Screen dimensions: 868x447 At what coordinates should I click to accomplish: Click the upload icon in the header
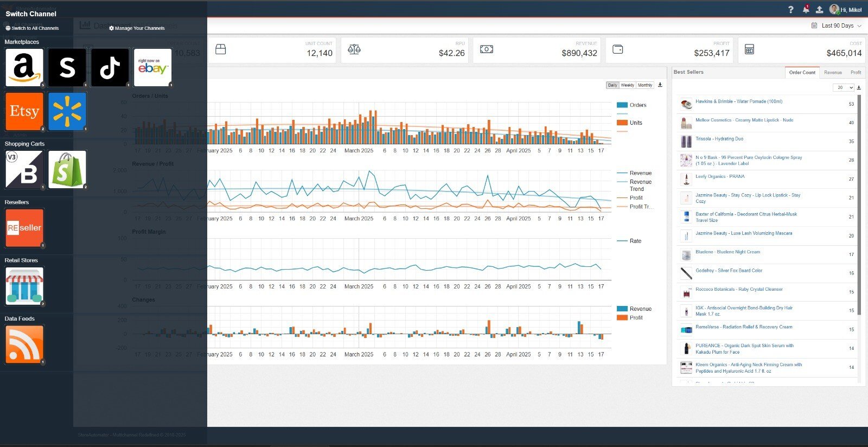point(819,10)
